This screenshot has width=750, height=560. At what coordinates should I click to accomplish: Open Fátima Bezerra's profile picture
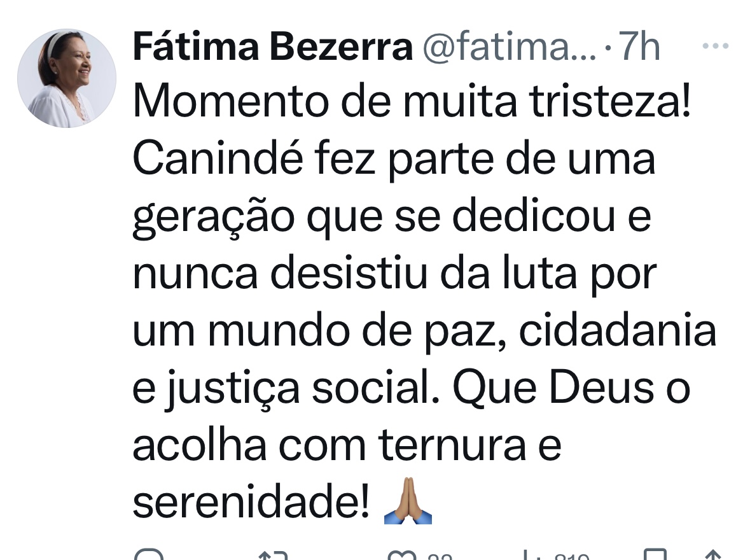pyautogui.click(x=67, y=78)
